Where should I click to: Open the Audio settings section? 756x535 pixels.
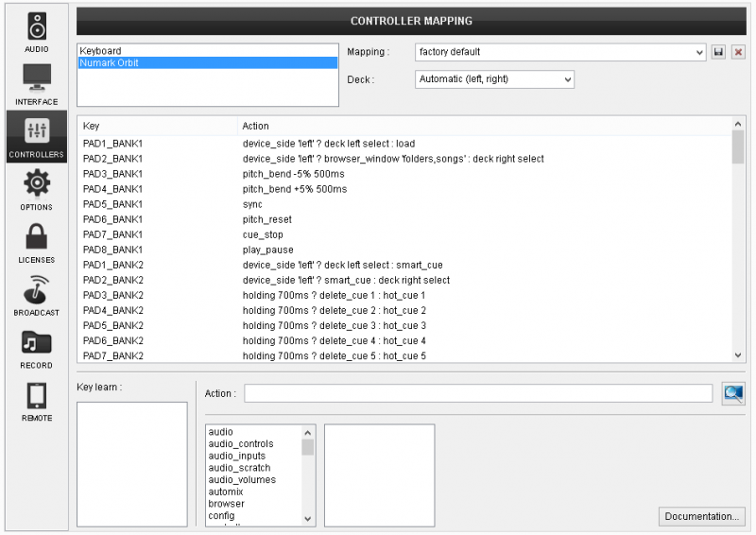[37, 31]
